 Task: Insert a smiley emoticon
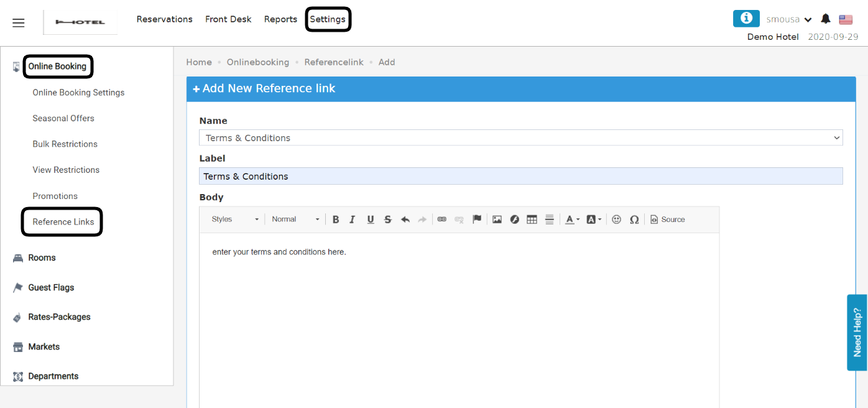pos(616,220)
